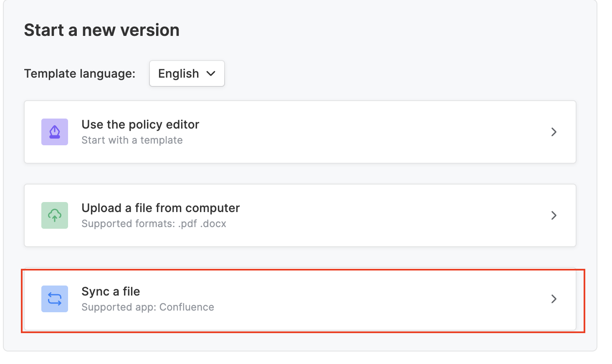Image resolution: width=612 pixels, height=364 pixels.
Task: Expand the chevron on Sync a file row
Action: pos(554,299)
